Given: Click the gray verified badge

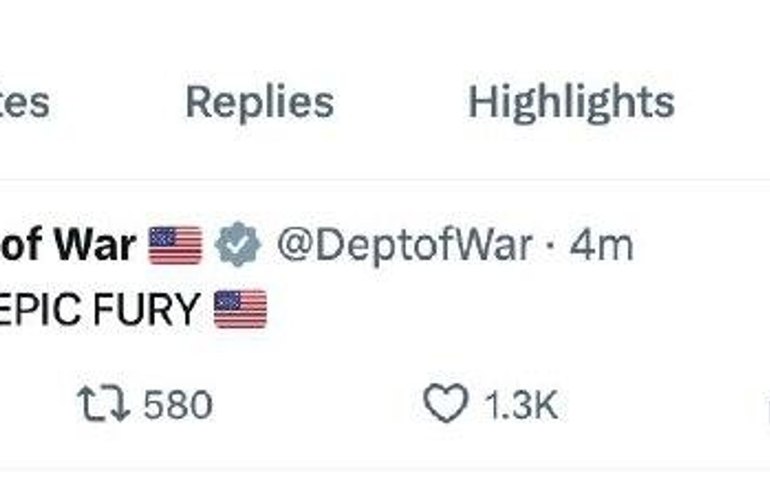Looking at the screenshot, I should click(238, 246).
